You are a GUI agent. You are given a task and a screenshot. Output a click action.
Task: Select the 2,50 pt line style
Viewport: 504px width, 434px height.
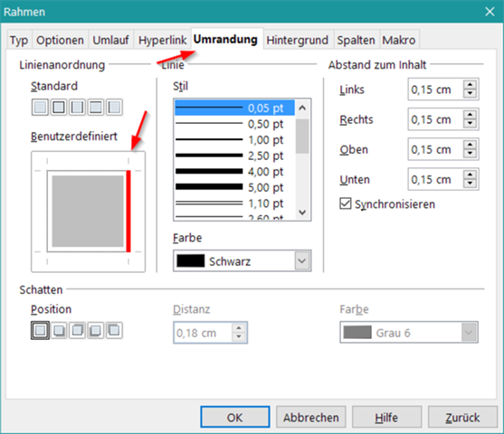coord(234,156)
